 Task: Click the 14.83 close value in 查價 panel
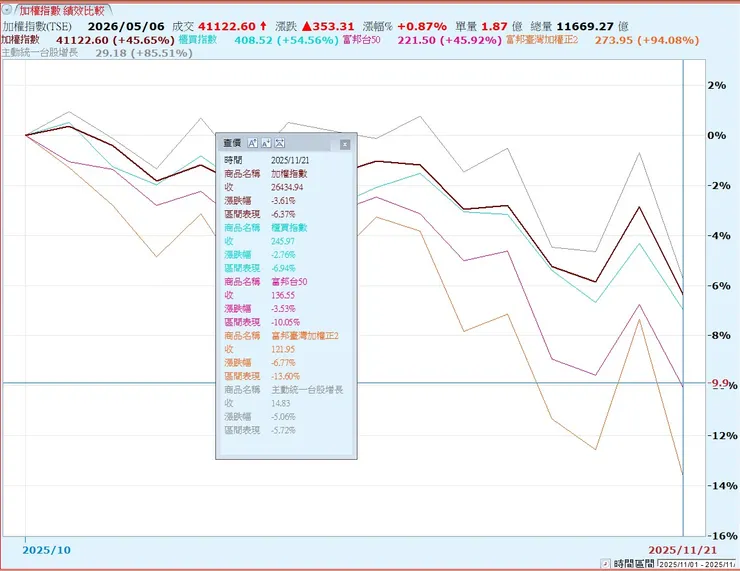click(280, 403)
